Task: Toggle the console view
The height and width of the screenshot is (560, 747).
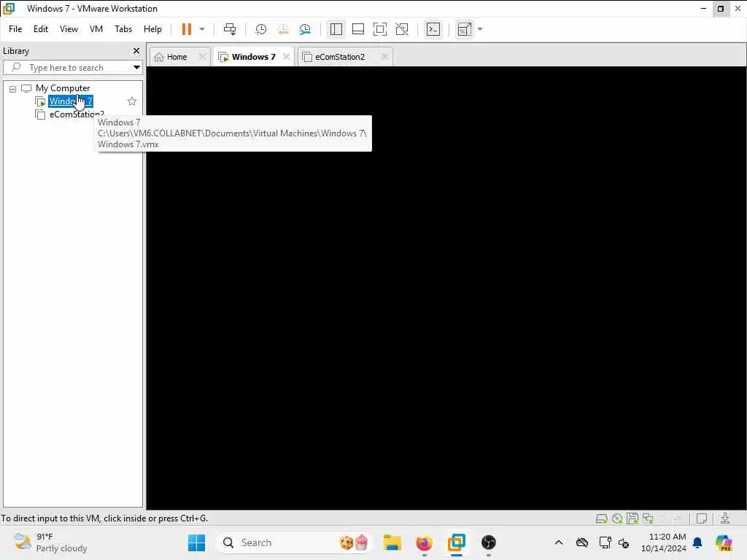Action: (433, 29)
